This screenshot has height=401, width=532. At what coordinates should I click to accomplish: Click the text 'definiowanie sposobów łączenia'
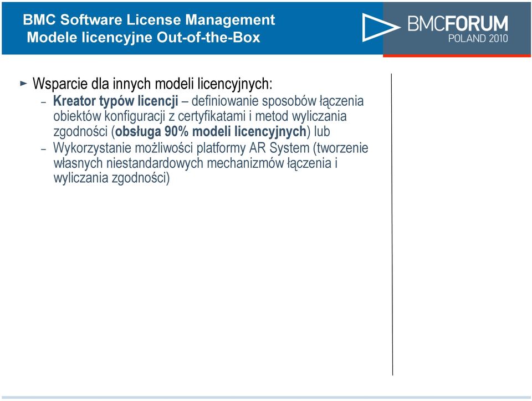click(278, 101)
